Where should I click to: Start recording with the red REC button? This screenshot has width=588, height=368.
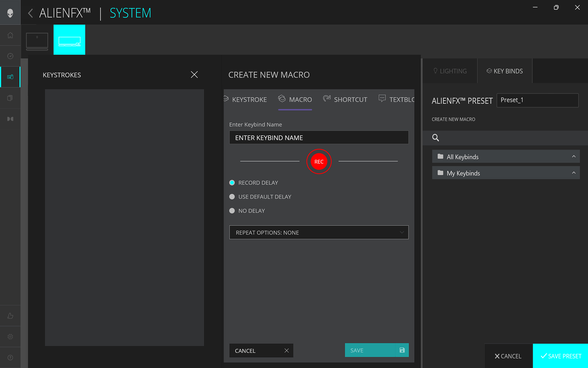pos(319,162)
